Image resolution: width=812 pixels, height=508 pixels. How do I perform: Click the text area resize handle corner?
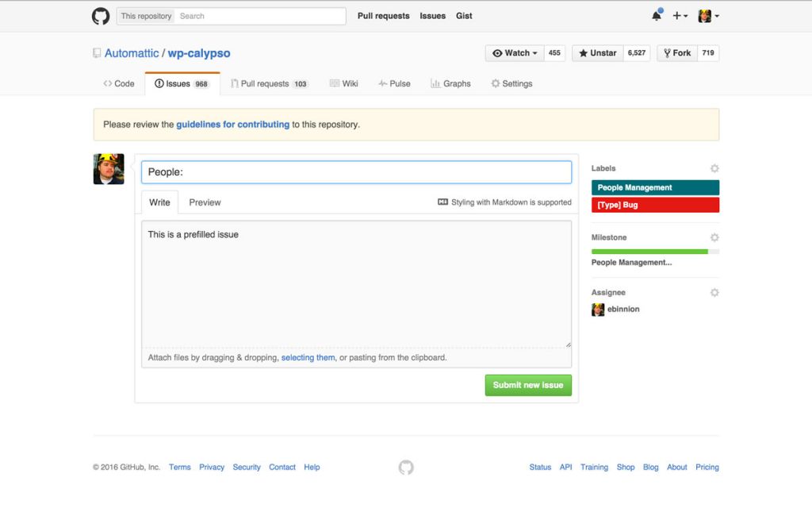click(568, 344)
